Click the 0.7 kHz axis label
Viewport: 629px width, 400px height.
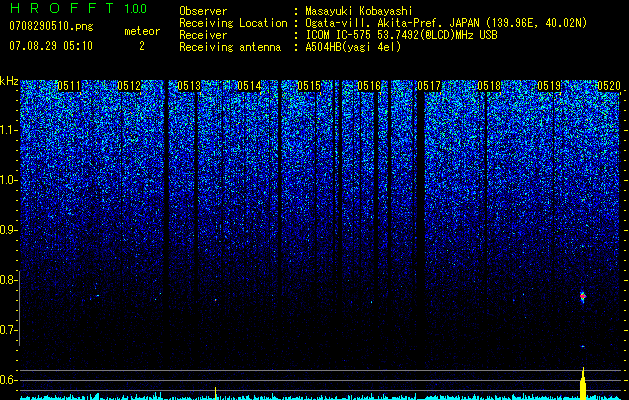[9, 330]
